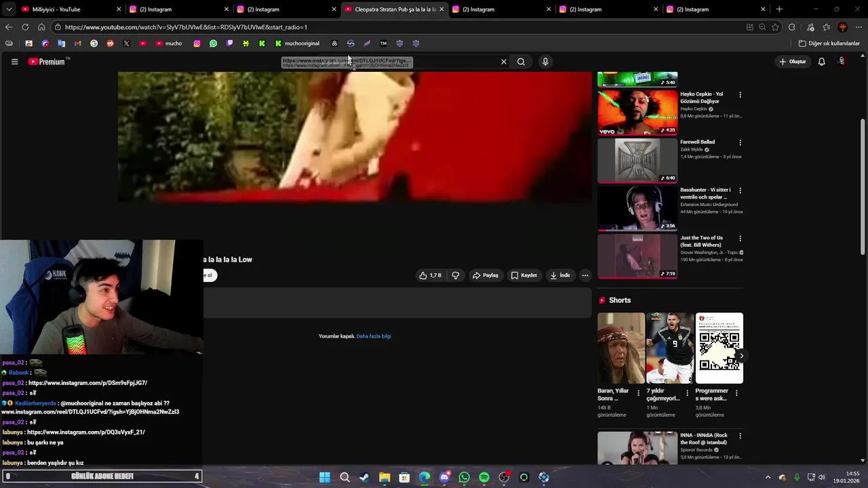Open the QR code Programmers short
This screenshot has height=488, width=868.
coord(719,348)
